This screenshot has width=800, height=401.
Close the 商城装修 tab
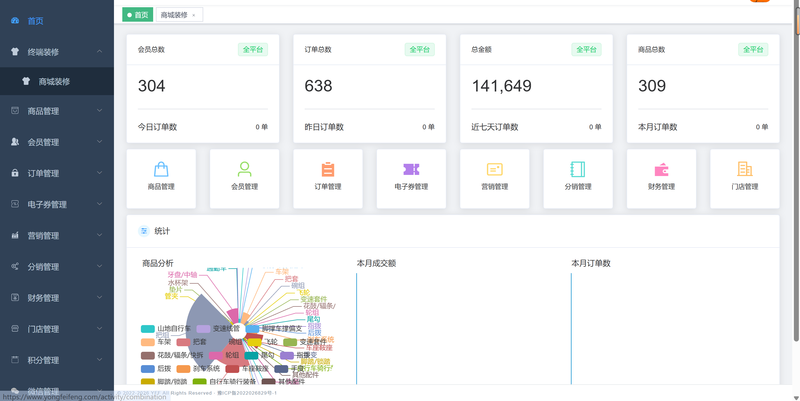point(194,15)
